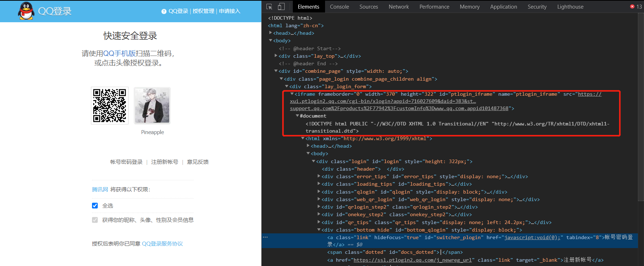The height and width of the screenshot is (266, 644).
Task: Click the 意见反馈 link
Action: (198, 162)
